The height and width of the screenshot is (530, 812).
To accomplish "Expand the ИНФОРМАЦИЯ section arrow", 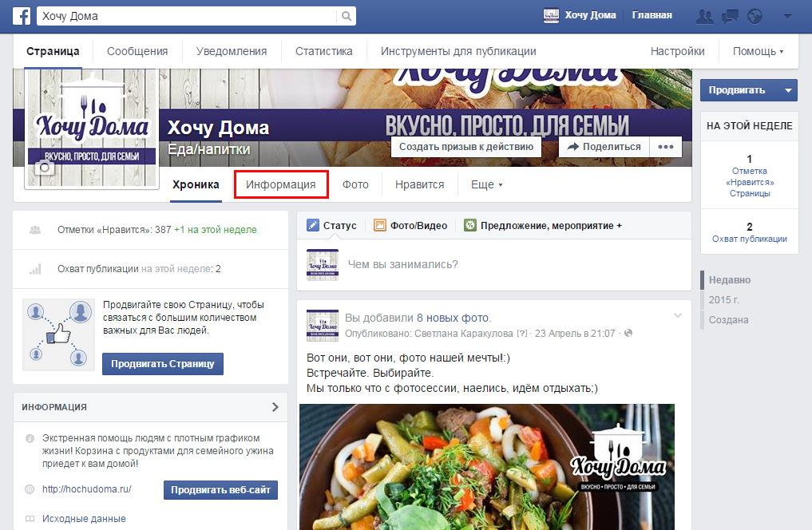I will (275, 407).
